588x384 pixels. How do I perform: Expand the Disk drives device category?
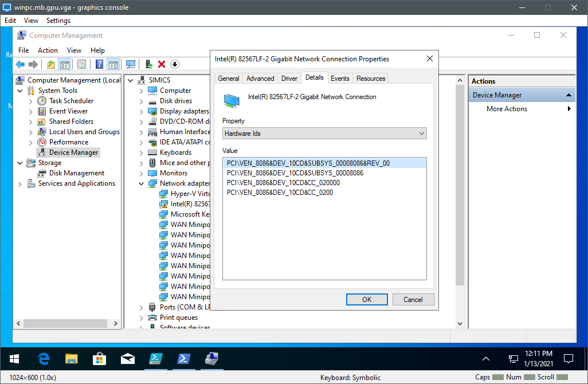tap(142, 101)
